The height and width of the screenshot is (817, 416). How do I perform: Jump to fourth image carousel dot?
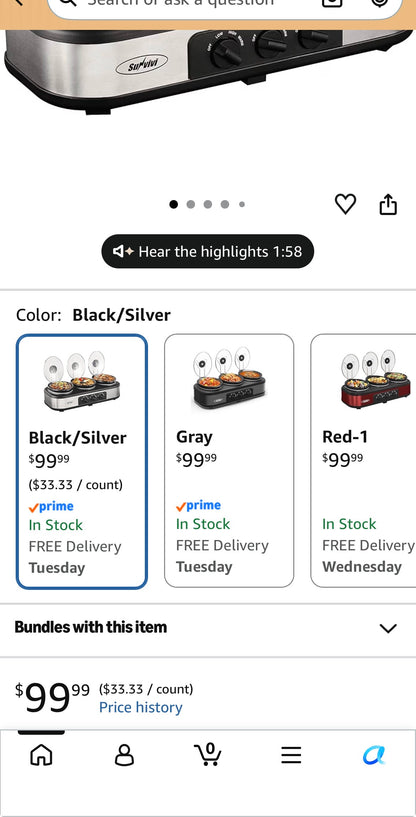coord(225,204)
